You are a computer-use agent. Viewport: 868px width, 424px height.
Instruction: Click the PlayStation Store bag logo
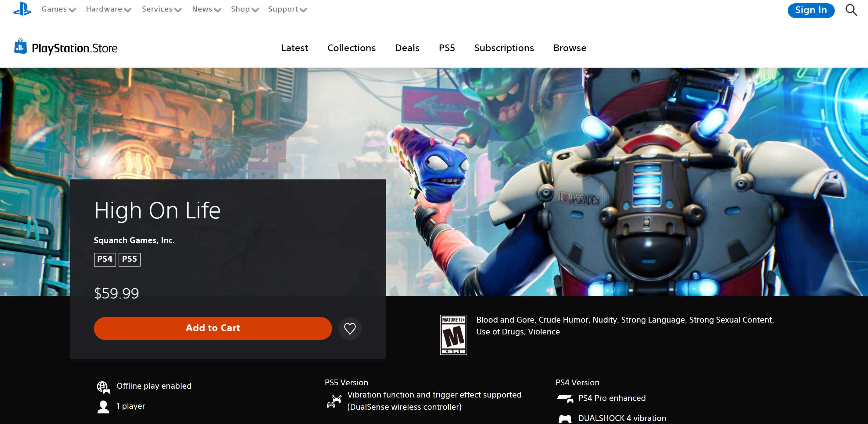click(x=20, y=47)
